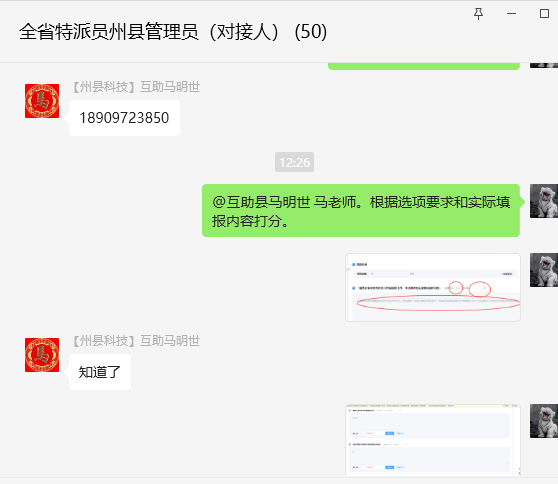
Task: Open 马明世's red avatar beside the phone number
Action: pos(42,101)
